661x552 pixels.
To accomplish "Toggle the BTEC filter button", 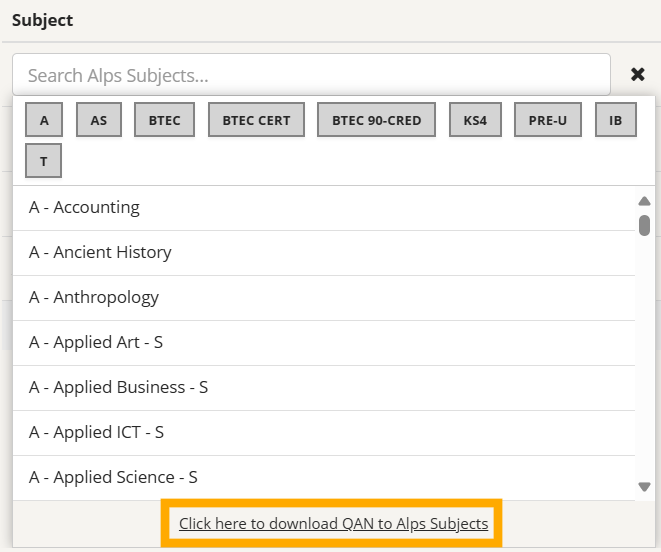I will pyautogui.click(x=164, y=120).
